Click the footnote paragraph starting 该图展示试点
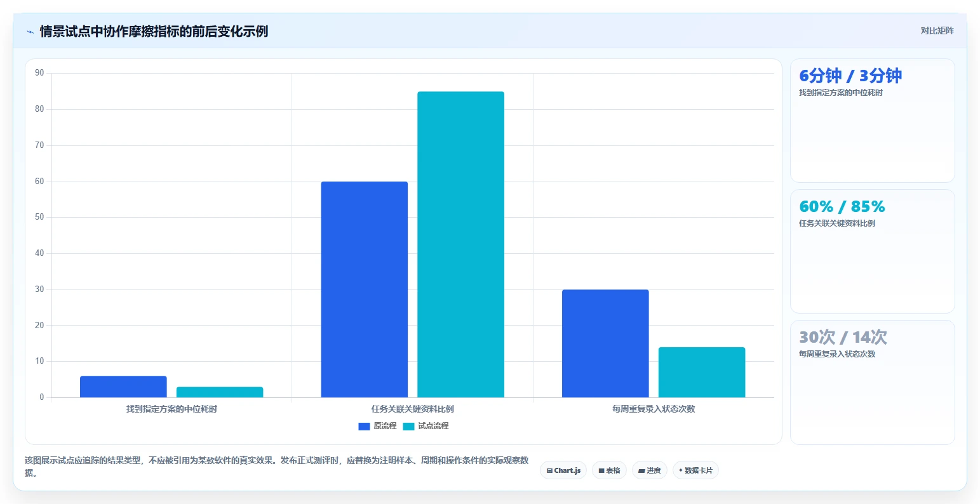Screen dimensions: 980x504 coord(277,467)
